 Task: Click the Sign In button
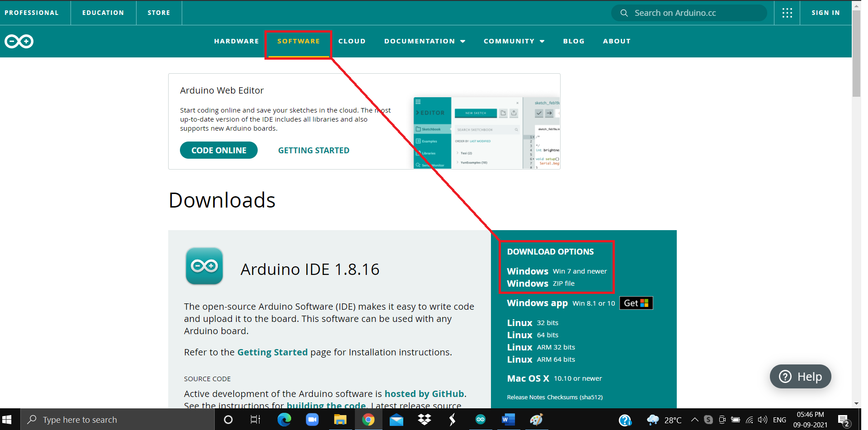pos(826,13)
